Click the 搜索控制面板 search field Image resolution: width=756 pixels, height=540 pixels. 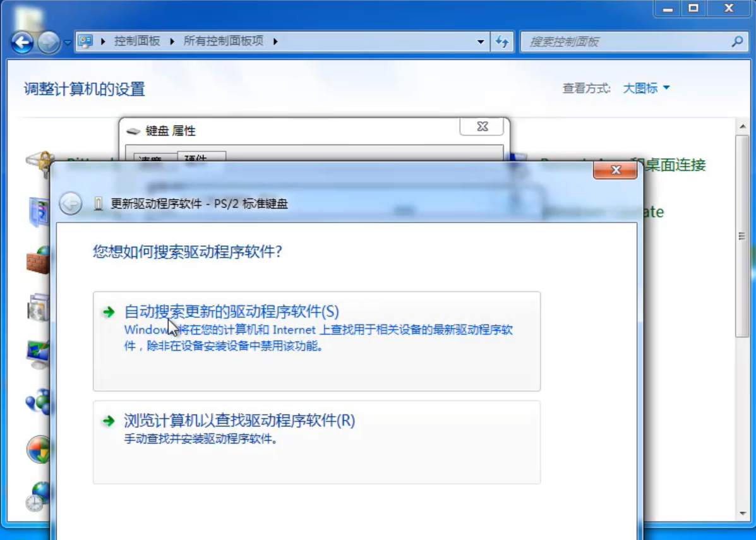625,42
